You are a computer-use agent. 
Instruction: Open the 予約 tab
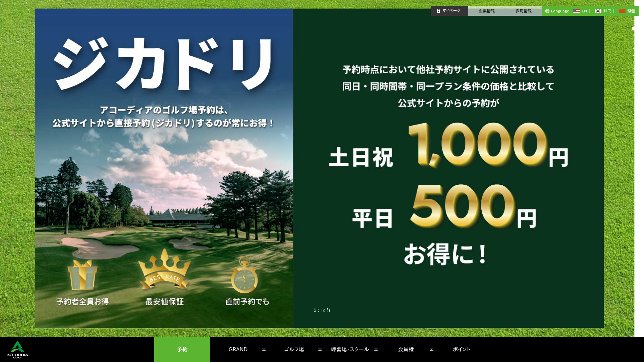182,349
